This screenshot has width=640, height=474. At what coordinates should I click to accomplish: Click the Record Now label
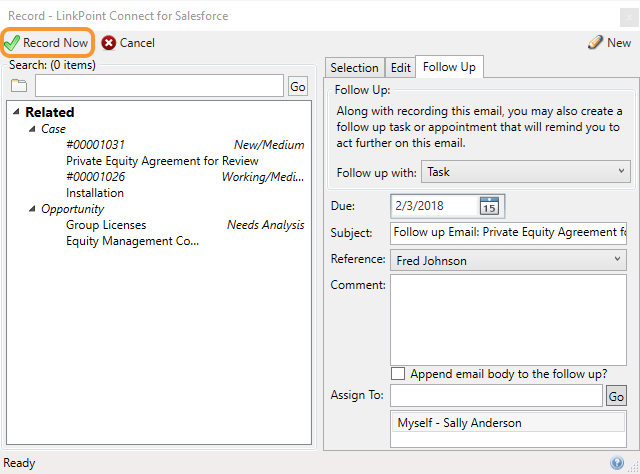click(x=55, y=43)
